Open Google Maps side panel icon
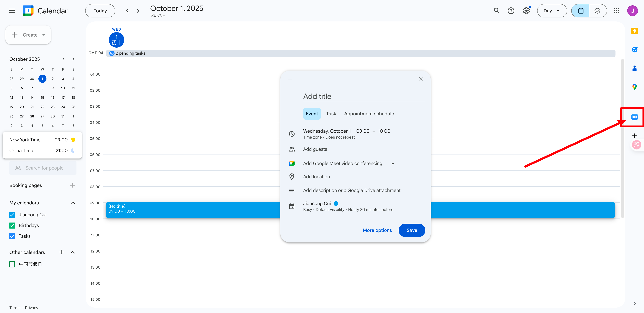The width and height of the screenshot is (644, 313). [634, 87]
